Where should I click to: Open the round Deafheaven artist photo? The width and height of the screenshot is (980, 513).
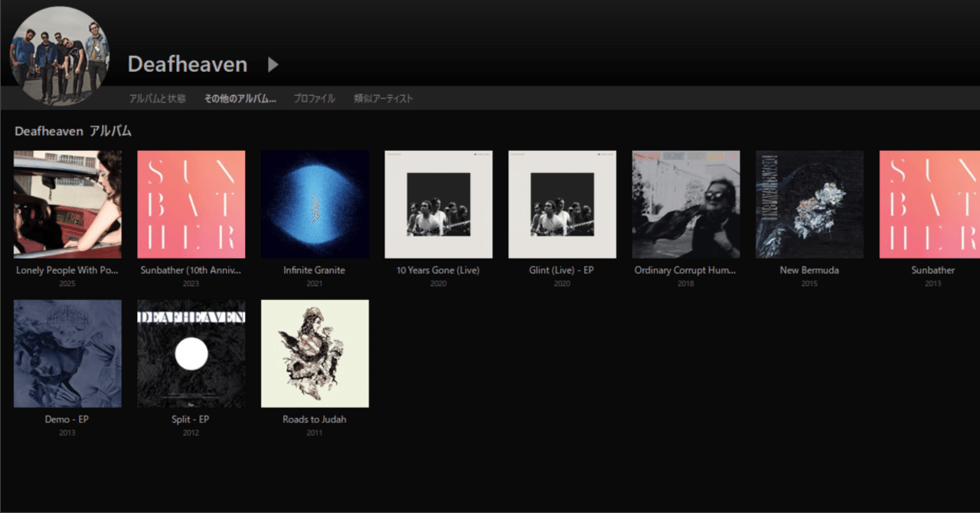[x=60, y=56]
